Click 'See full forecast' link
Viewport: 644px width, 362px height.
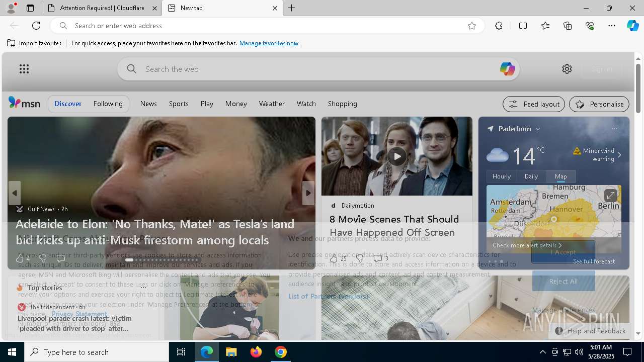coord(594,261)
